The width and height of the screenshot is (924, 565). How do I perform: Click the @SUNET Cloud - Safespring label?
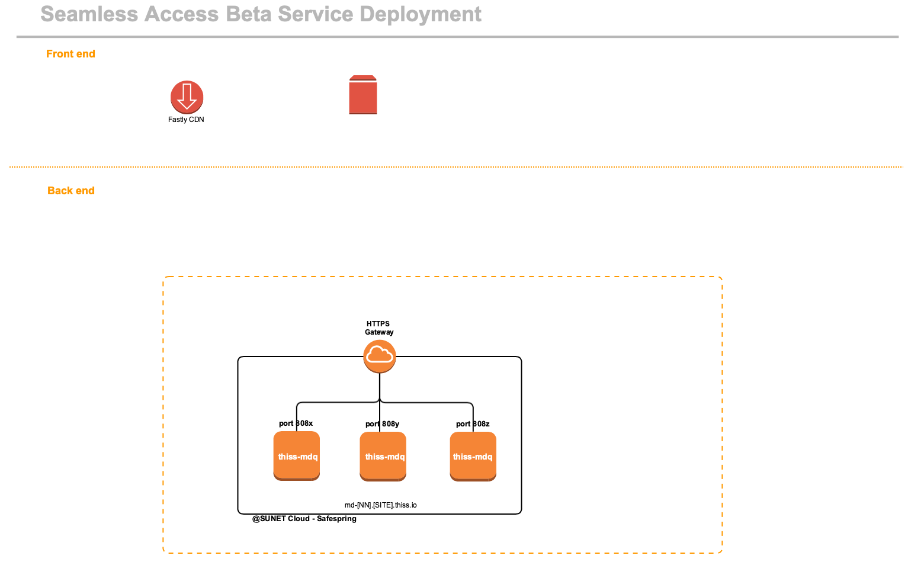coord(304,519)
